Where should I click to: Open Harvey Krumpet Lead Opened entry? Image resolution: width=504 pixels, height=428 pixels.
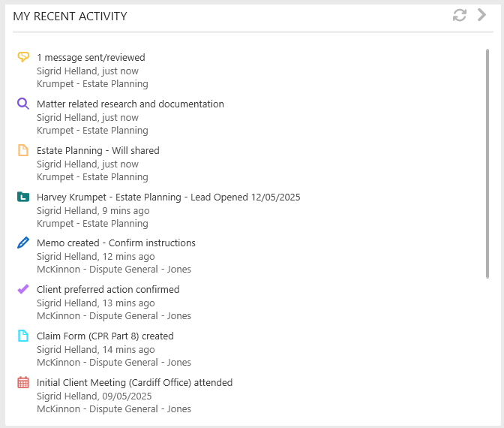tap(169, 197)
